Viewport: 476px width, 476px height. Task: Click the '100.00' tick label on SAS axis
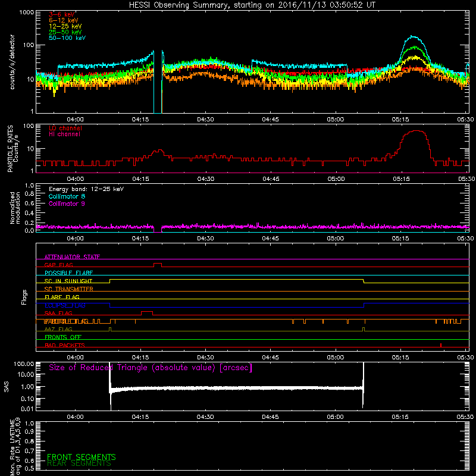[24, 364]
